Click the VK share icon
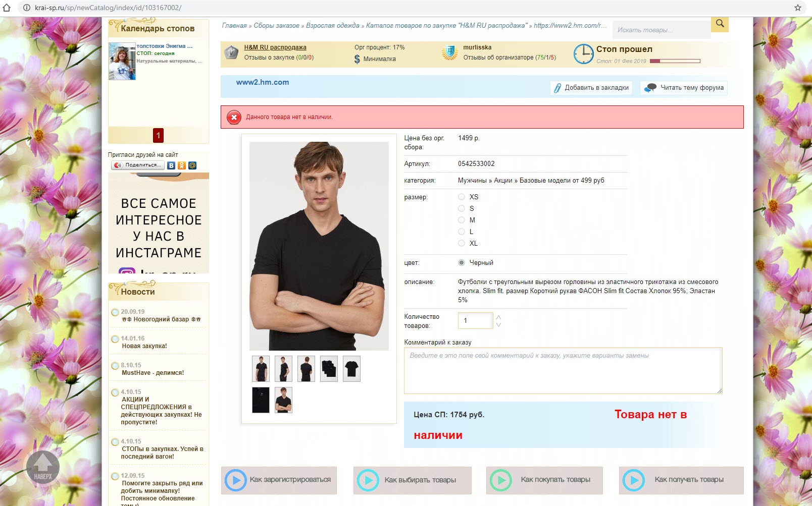The width and height of the screenshot is (812, 506). click(x=171, y=165)
